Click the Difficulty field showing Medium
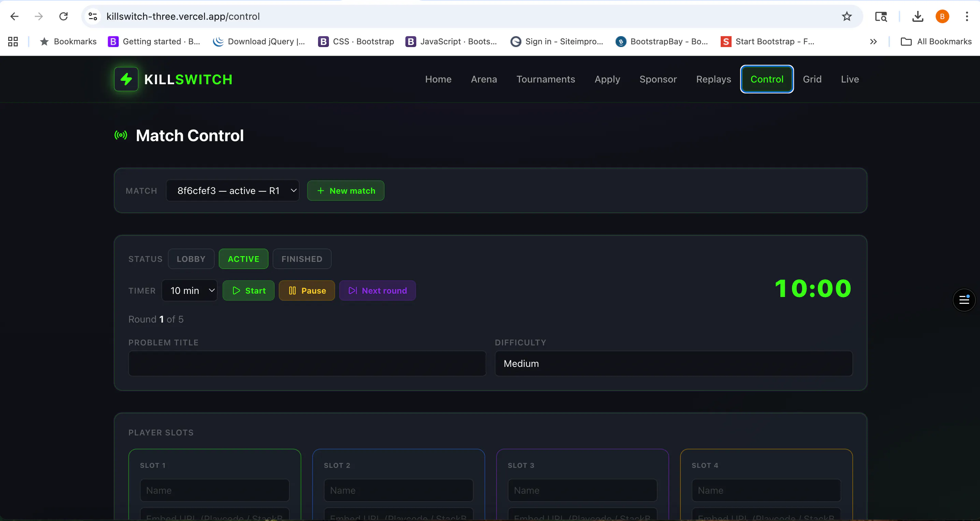The width and height of the screenshot is (980, 521). point(673,363)
